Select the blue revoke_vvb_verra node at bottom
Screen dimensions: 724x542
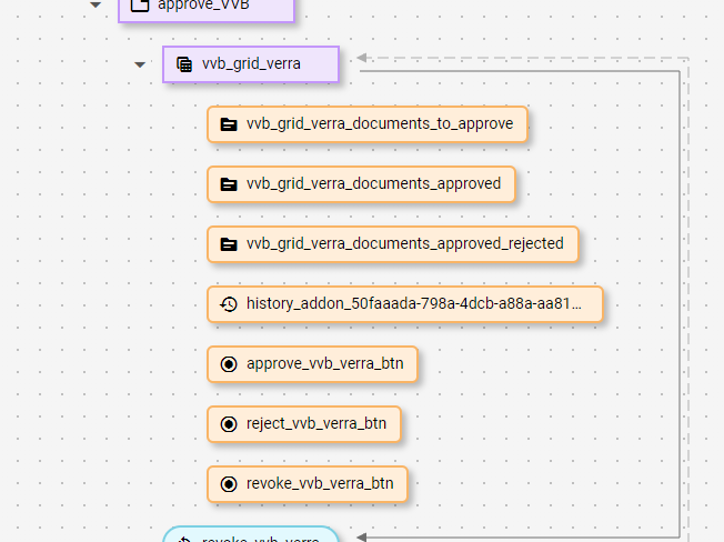[251, 536]
